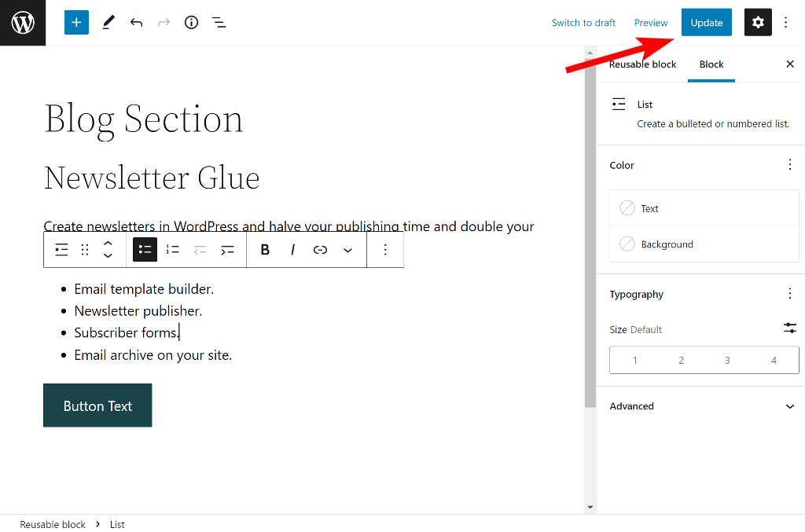The height and width of the screenshot is (532, 805).
Task: Apply bold formatting
Action: (x=265, y=249)
